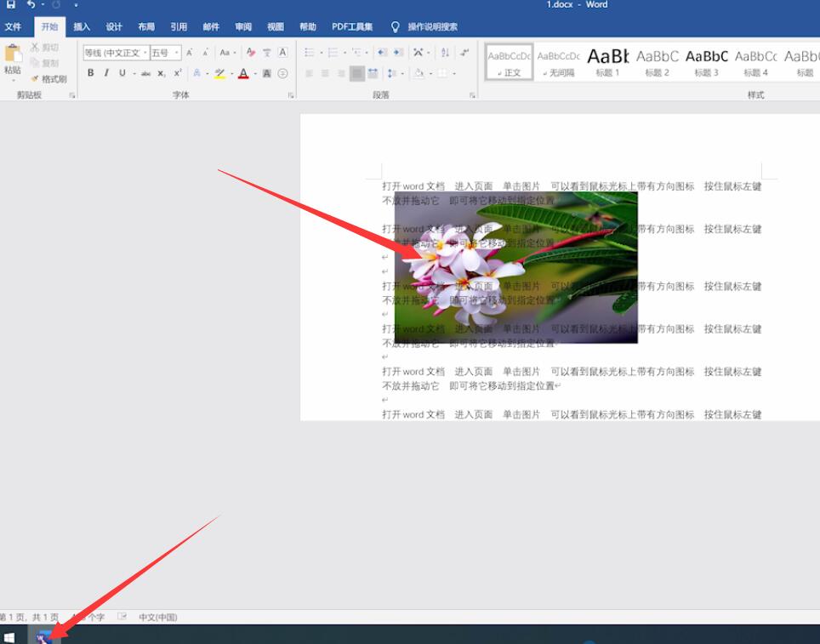This screenshot has height=644, width=820.
Task: Apply a character border (boxed A icon)
Action: tap(282, 52)
